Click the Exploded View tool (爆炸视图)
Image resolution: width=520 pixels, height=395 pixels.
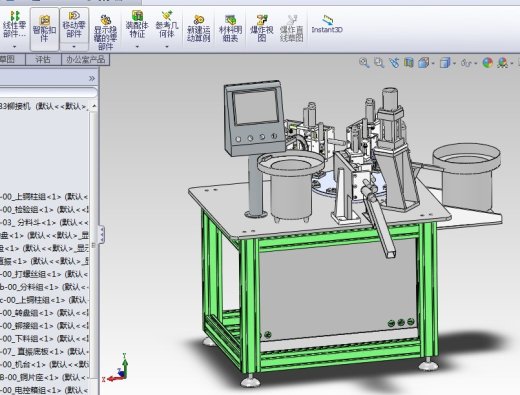(x=262, y=29)
